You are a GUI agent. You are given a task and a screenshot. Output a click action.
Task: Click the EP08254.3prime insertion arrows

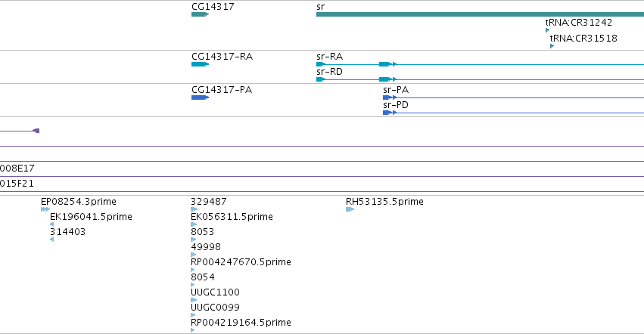pos(45,209)
